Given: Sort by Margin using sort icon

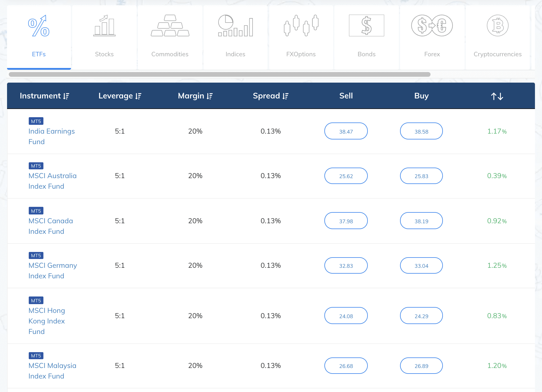Looking at the screenshot, I should click(x=210, y=96).
